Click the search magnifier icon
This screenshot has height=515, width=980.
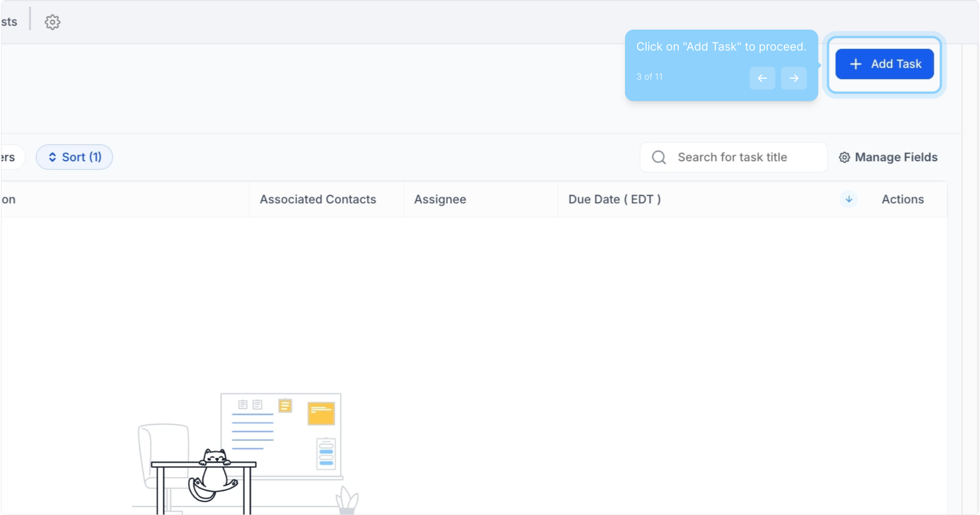pos(659,157)
